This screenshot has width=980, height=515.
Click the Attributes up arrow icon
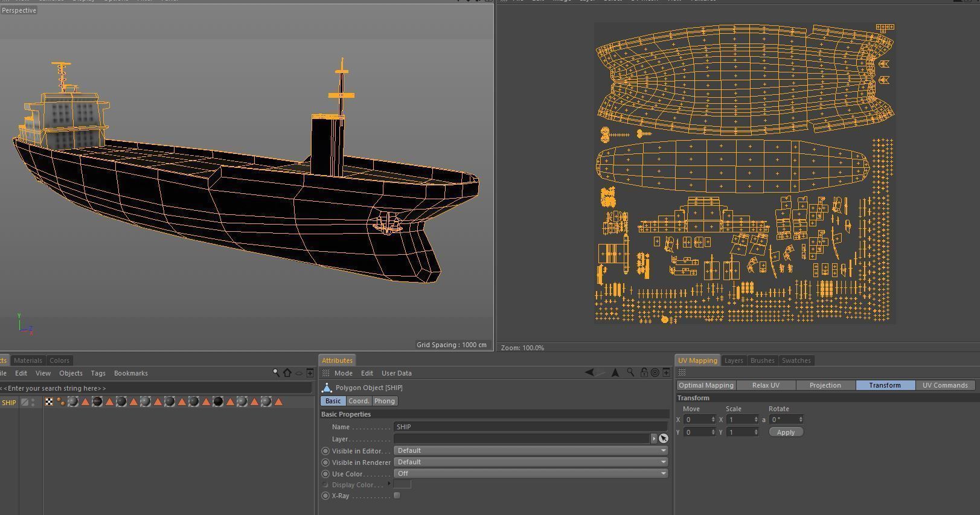click(x=615, y=373)
